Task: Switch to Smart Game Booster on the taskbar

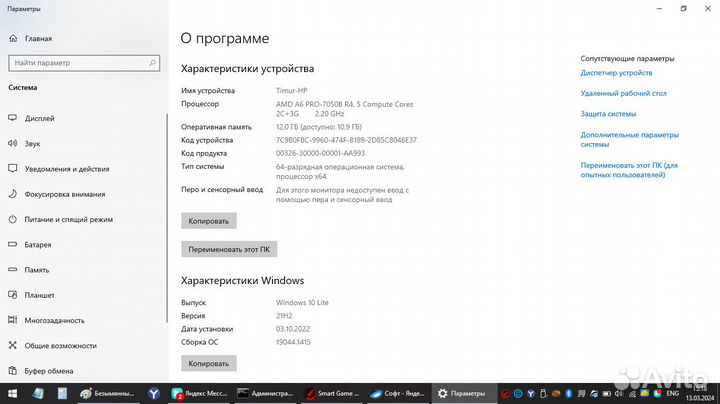Action: [x=332, y=393]
